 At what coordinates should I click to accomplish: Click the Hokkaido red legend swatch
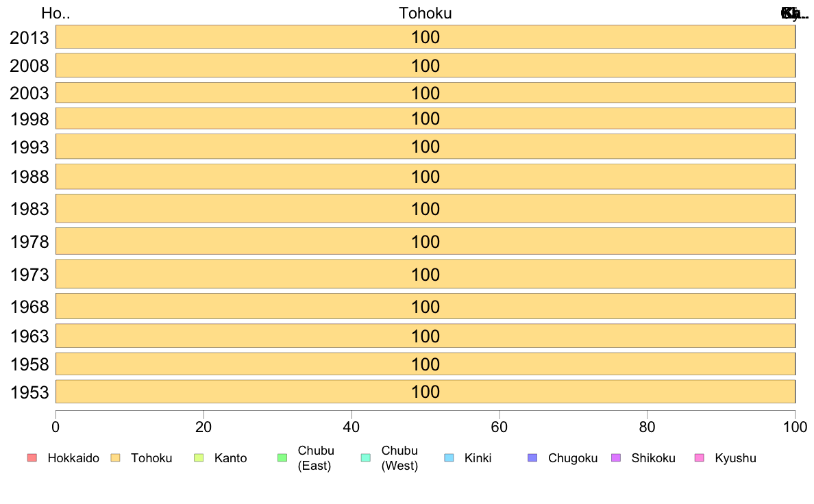tap(32, 458)
